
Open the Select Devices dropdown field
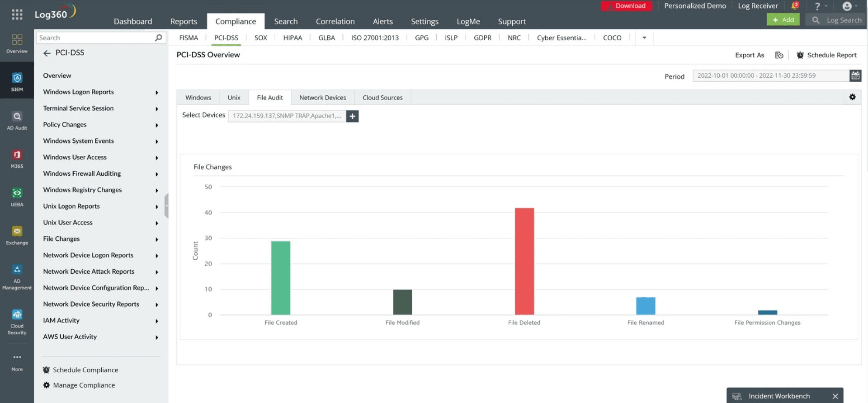tap(287, 116)
